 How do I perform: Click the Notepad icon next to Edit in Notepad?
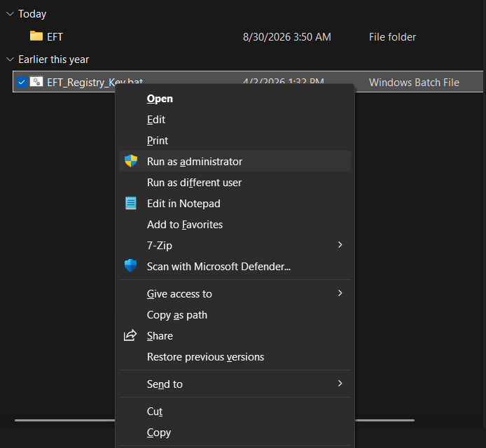pyautogui.click(x=131, y=203)
